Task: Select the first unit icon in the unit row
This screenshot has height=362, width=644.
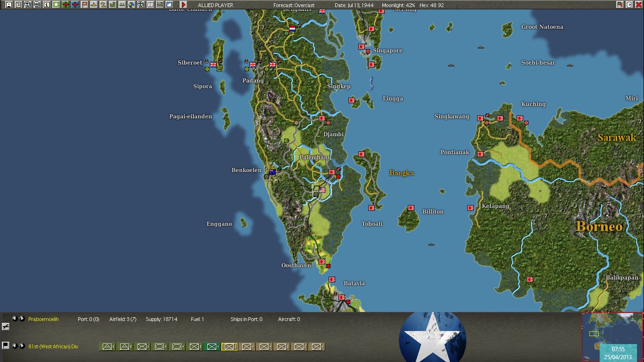Action: click(x=107, y=347)
